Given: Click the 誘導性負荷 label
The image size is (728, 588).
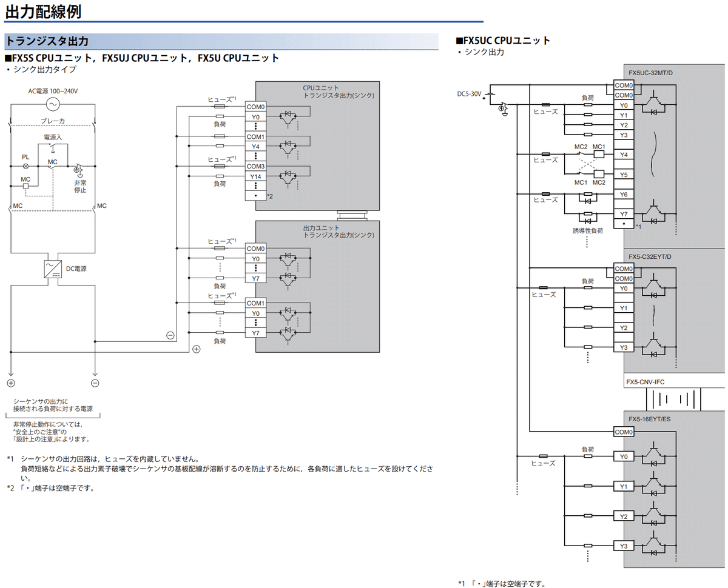Looking at the screenshot, I should pos(588,231).
